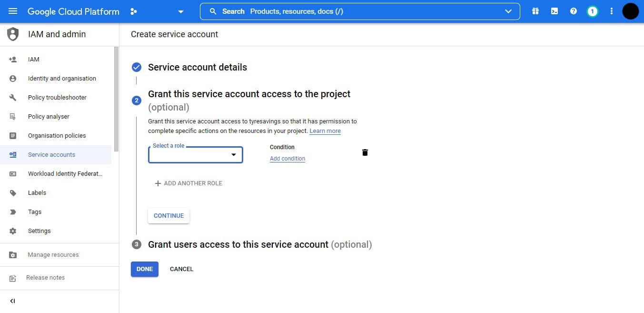Viewport: 644px width, 313px height.
Task: Click the Release notes clipboard icon
Action: pyautogui.click(x=13, y=278)
